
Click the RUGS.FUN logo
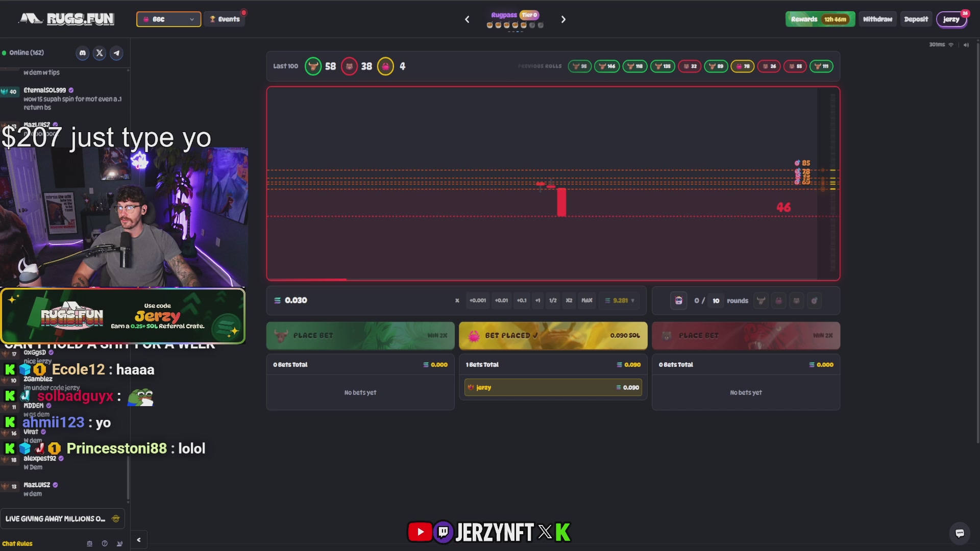pyautogui.click(x=67, y=19)
